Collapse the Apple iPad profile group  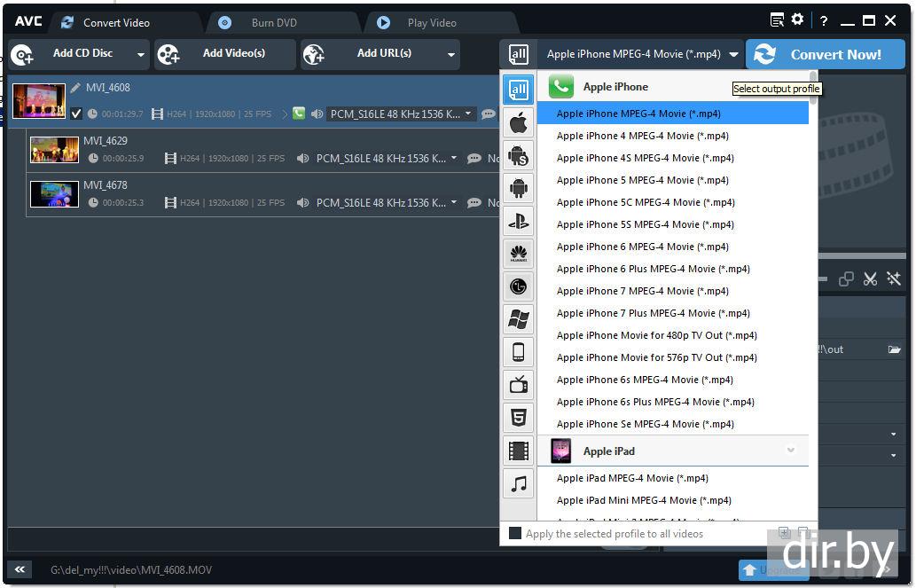[x=790, y=451]
